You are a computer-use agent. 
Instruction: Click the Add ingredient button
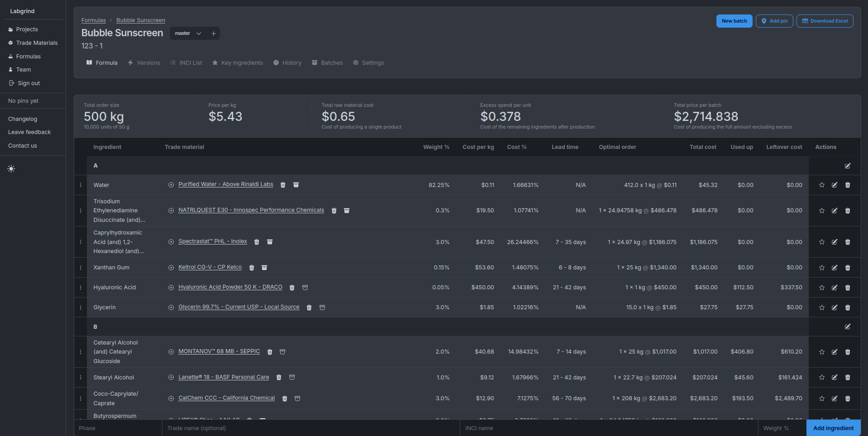[x=833, y=428]
